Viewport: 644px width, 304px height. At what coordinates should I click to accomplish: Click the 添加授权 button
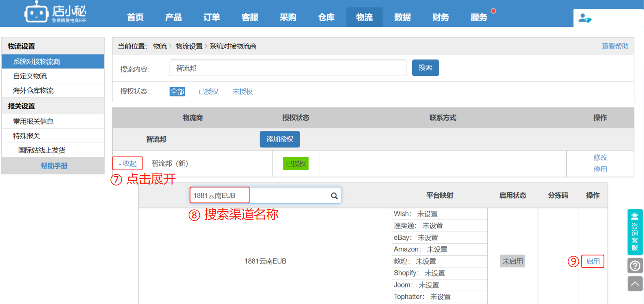[x=280, y=139]
